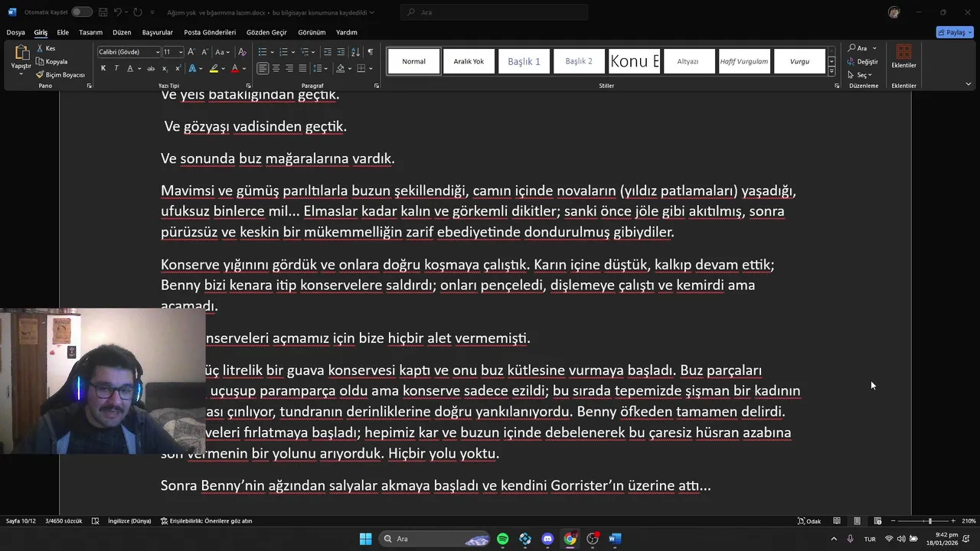This screenshot has height=551, width=980.
Task: Align paragraph to the right
Action: click(289, 68)
